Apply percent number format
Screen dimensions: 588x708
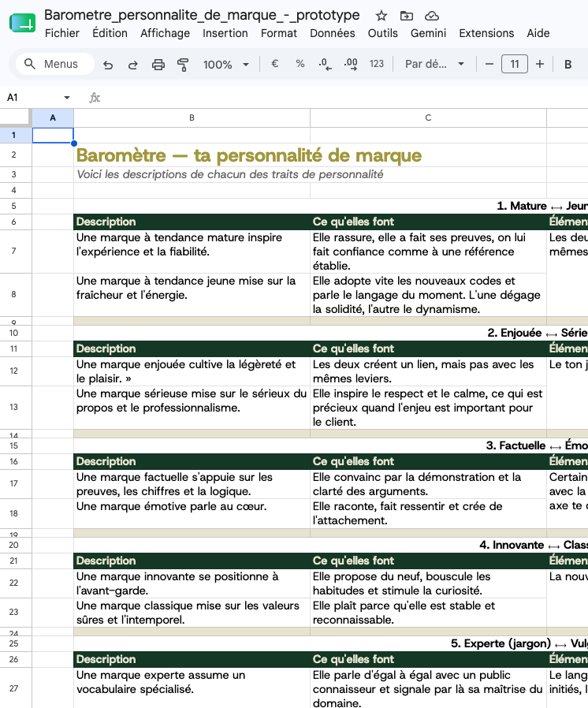300,64
